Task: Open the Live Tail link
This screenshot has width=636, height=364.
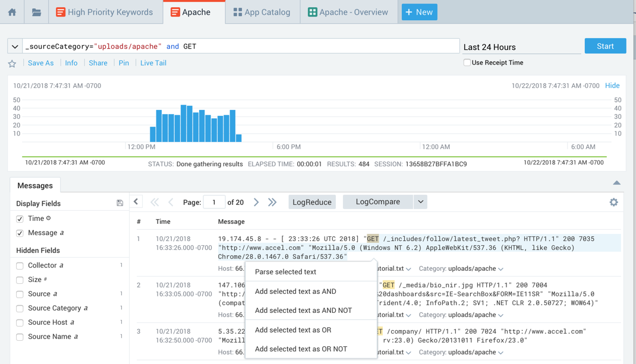Action: coord(153,63)
